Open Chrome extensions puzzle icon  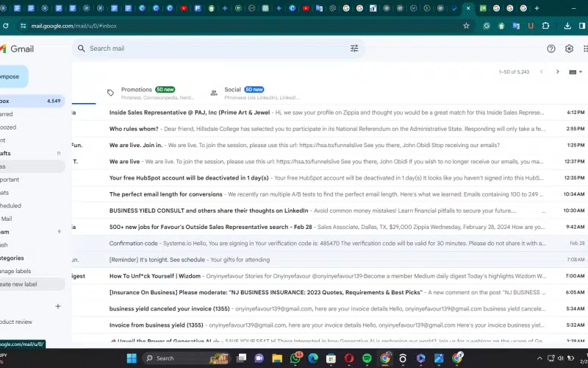tap(545, 26)
